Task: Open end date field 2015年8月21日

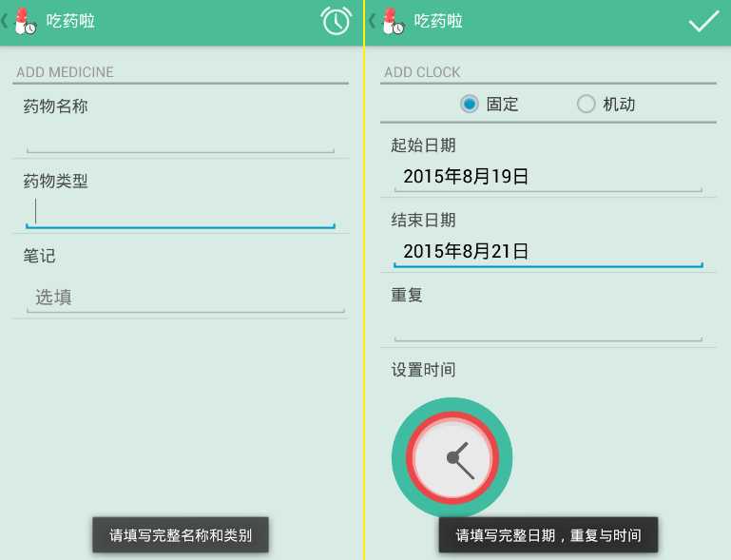Action: tap(548, 252)
